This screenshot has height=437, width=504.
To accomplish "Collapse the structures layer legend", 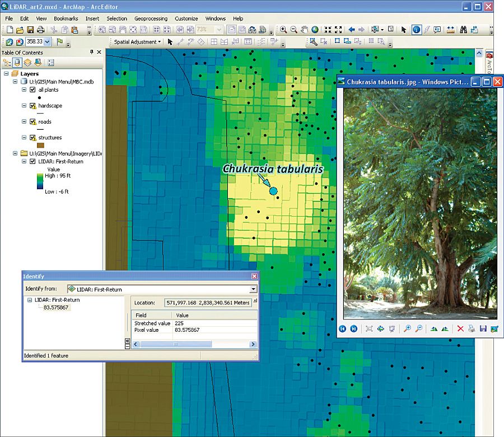I will click(24, 138).
